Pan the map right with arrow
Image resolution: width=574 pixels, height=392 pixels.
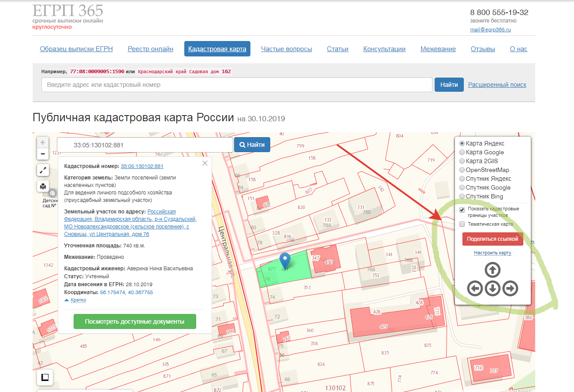click(510, 289)
